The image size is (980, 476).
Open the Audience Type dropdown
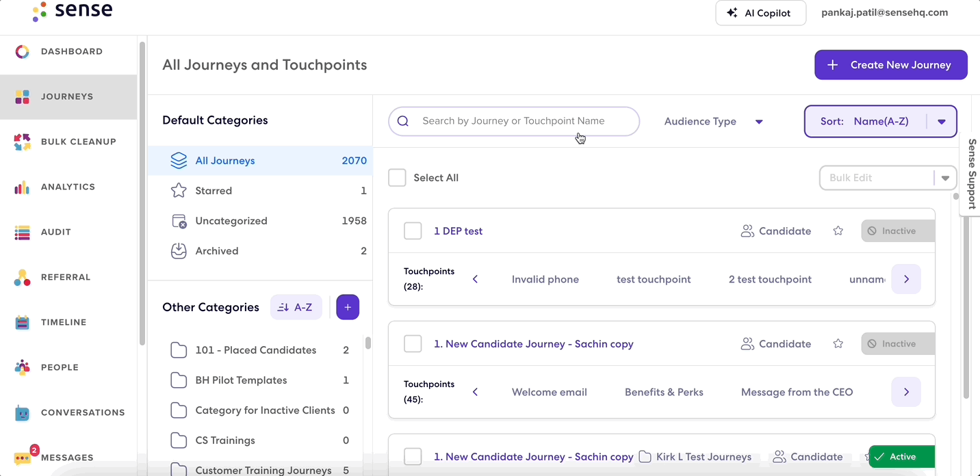pos(713,122)
